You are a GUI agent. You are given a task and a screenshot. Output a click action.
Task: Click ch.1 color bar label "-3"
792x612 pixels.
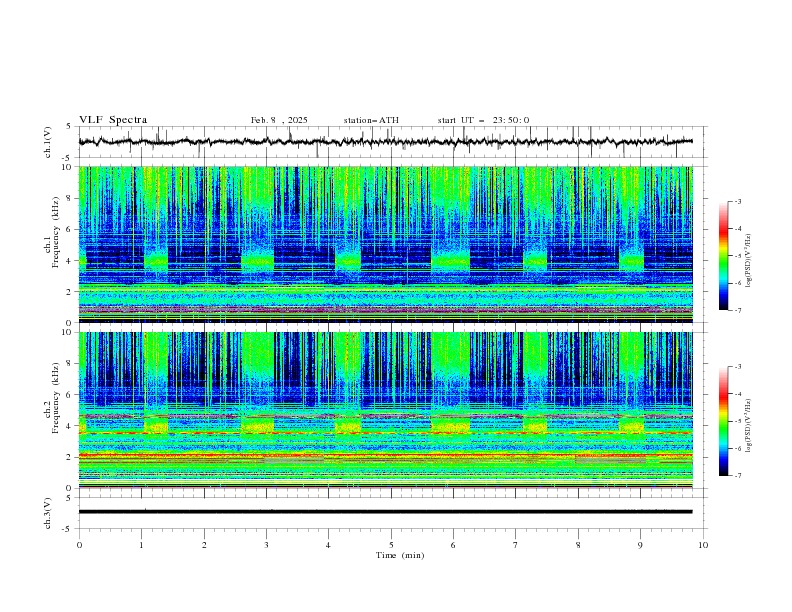tap(738, 201)
